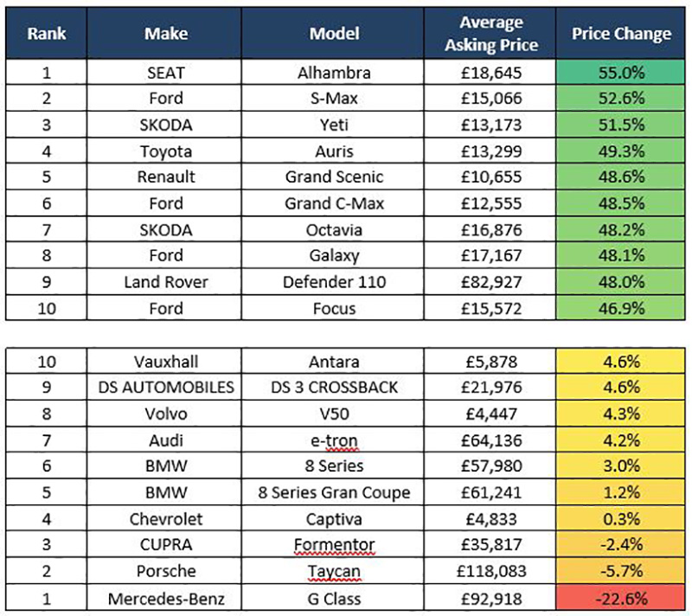Click the Model column header
This screenshot has width=692, height=616.
[x=334, y=35]
